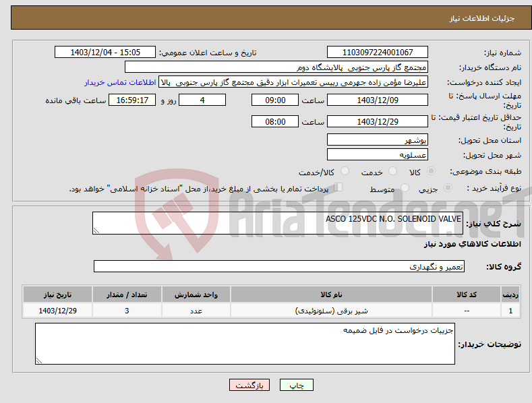Click the need number field 1103097224001067
Image resolution: width=532 pixels, height=403 pixels.
click(x=378, y=53)
